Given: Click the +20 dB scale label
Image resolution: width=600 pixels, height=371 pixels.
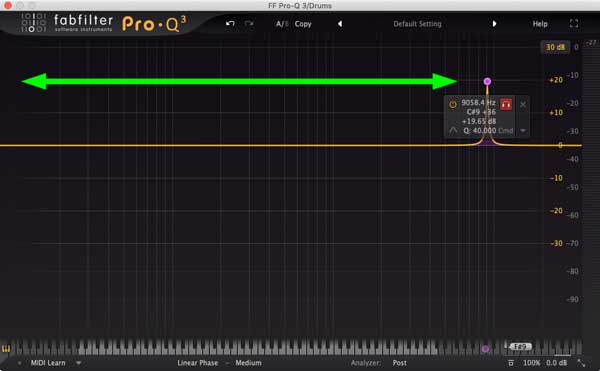Looking at the screenshot, I should 556,80.
